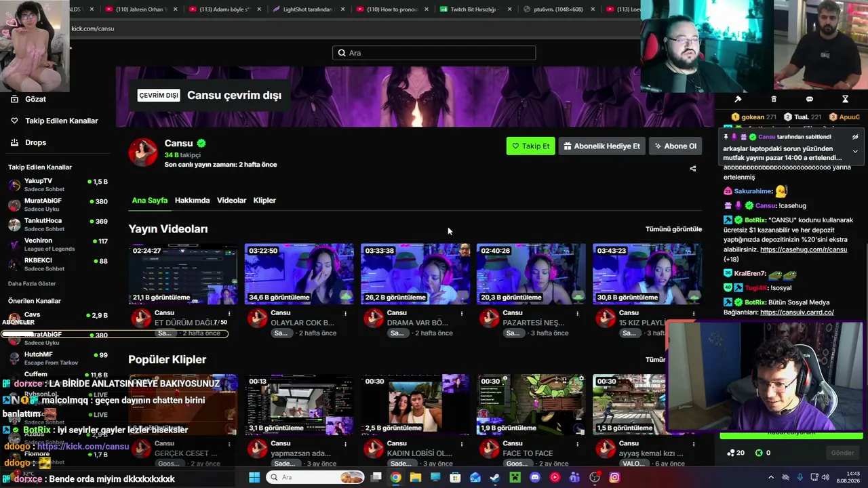
Task: Click the trash icon above chat
Action: pyautogui.click(x=774, y=99)
